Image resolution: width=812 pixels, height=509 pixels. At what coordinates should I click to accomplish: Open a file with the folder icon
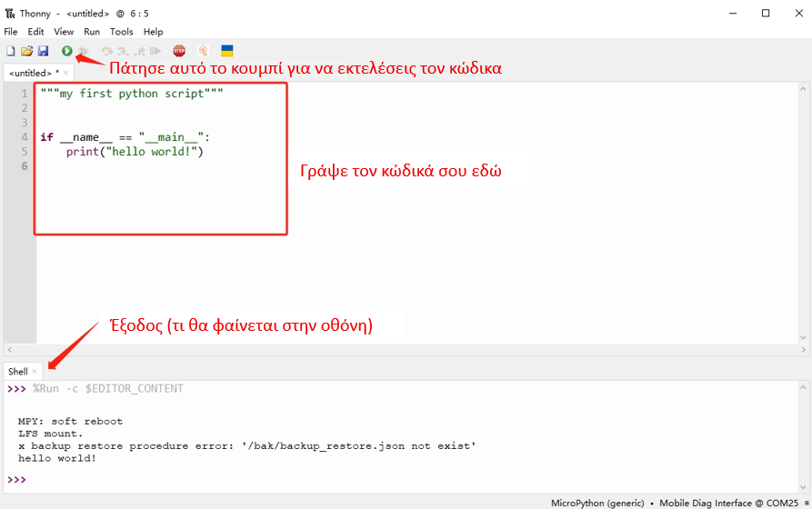(x=27, y=51)
